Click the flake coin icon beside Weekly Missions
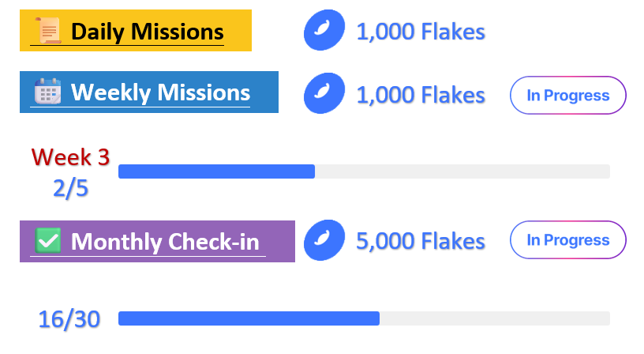The width and height of the screenshot is (644, 354). [x=324, y=93]
